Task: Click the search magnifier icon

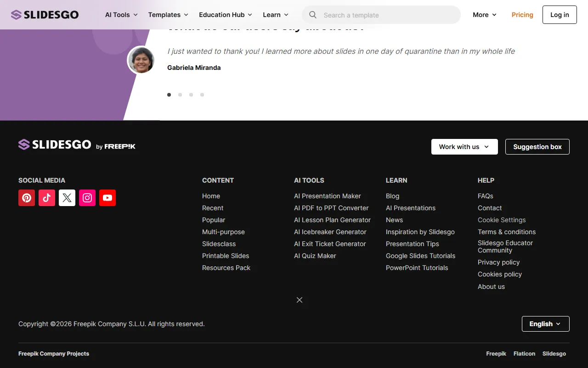Action: [313, 15]
